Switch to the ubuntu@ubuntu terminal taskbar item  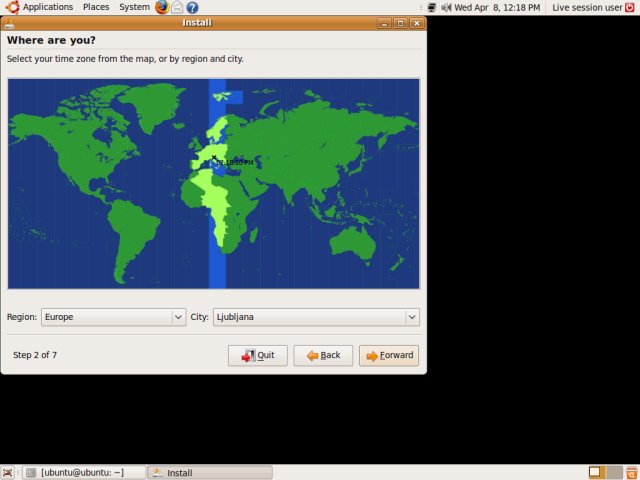[x=84, y=472]
